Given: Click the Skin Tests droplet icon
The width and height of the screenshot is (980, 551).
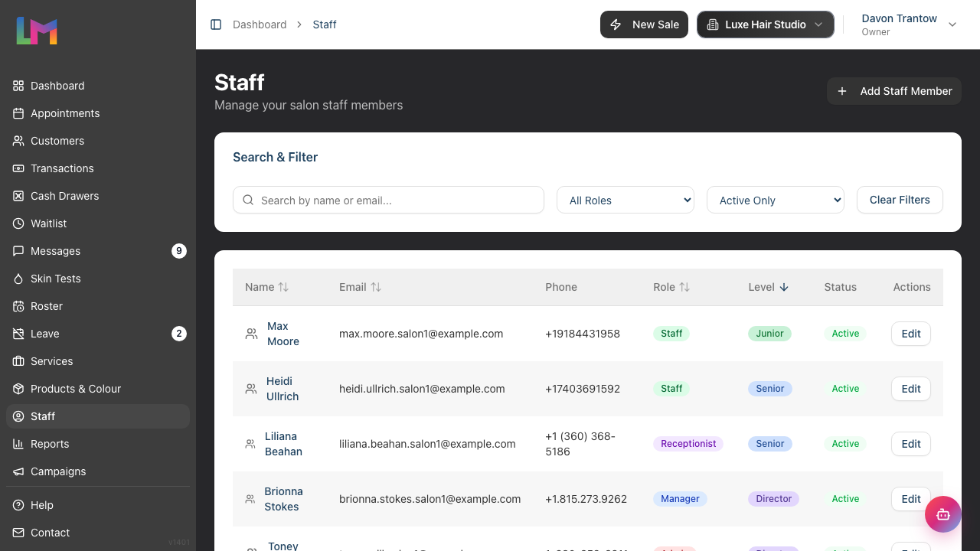Looking at the screenshot, I should (x=18, y=279).
